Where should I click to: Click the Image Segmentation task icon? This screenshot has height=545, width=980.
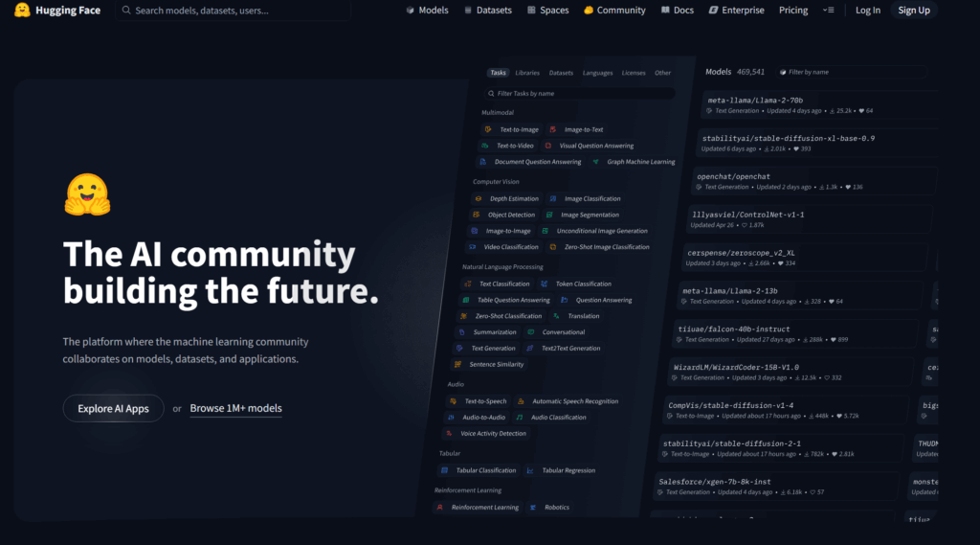(549, 215)
